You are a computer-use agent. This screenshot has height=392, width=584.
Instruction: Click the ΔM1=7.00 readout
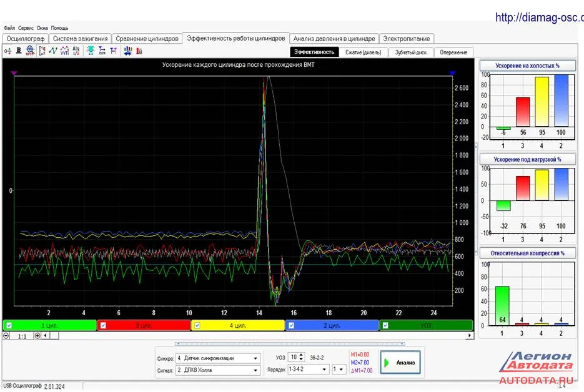click(361, 371)
